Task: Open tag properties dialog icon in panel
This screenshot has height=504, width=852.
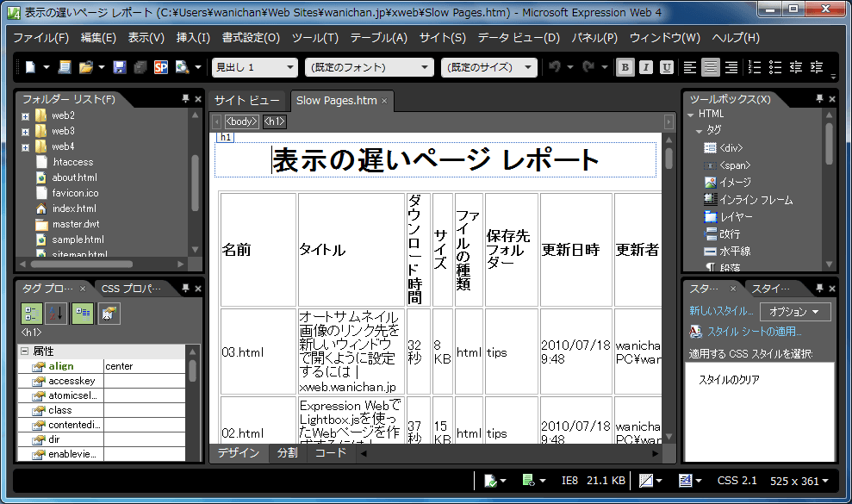Action: click(x=109, y=313)
